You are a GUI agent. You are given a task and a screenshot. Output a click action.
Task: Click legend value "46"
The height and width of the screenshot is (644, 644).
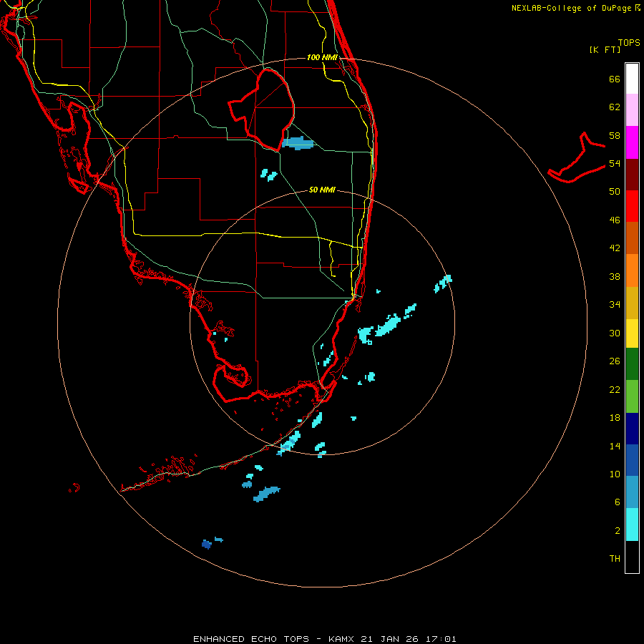(615, 220)
